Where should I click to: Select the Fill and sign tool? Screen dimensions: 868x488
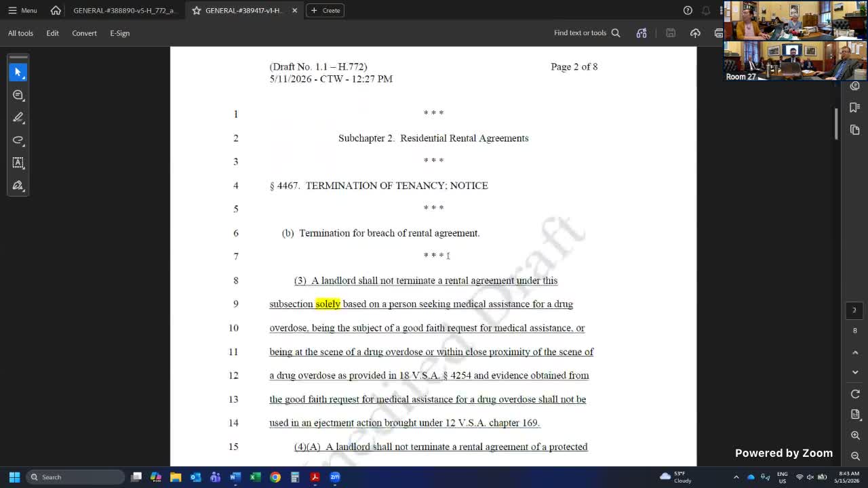coord(18,186)
